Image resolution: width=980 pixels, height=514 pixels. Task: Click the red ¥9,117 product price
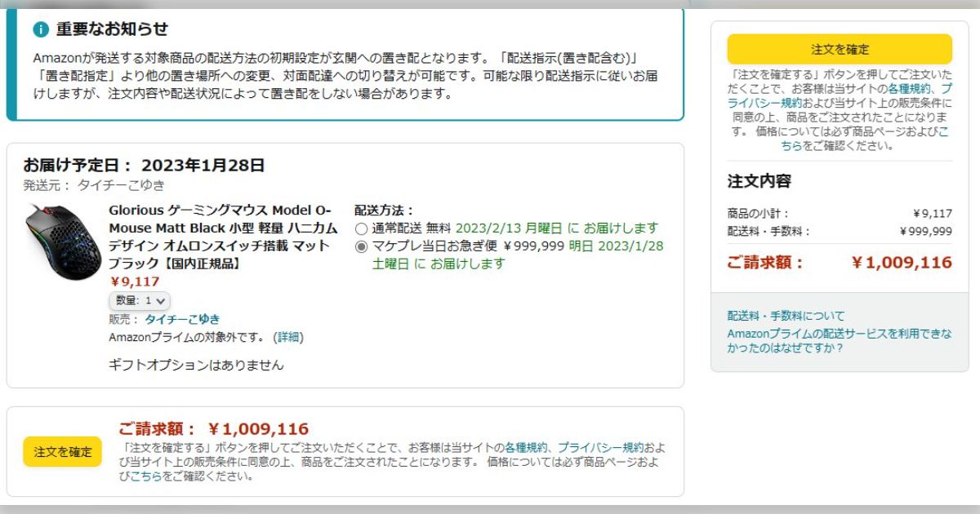135,282
